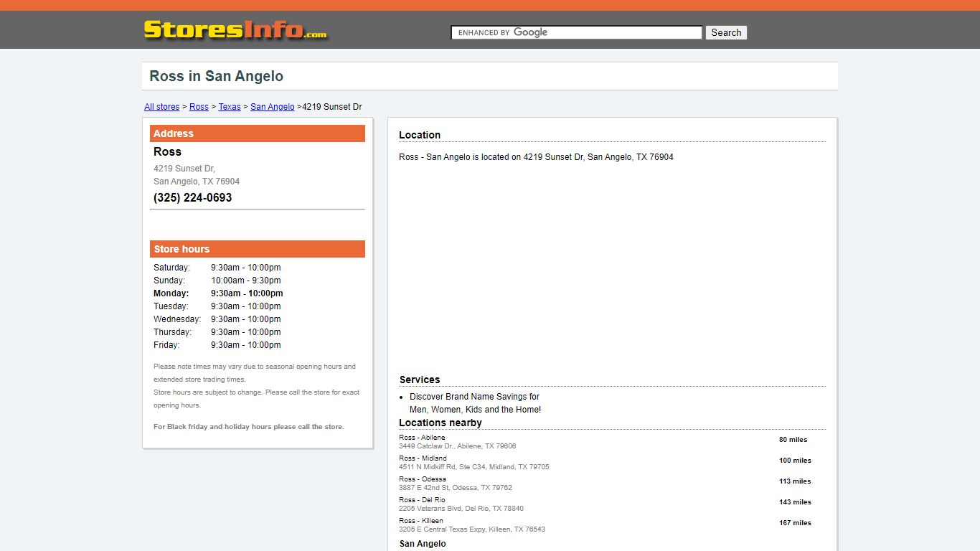Image resolution: width=980 pixels, height=551 pixels.
Task: Select the address line 4219 Sunset Dr,
Action: coord(184,169)
